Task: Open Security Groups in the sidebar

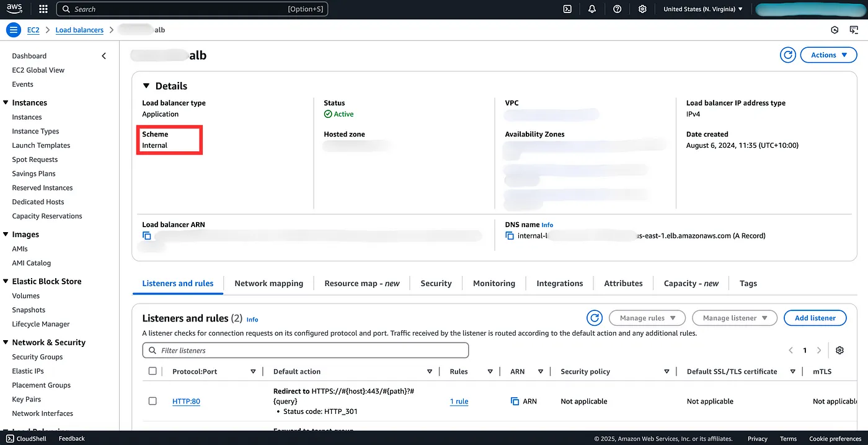Action: (37, 357)
